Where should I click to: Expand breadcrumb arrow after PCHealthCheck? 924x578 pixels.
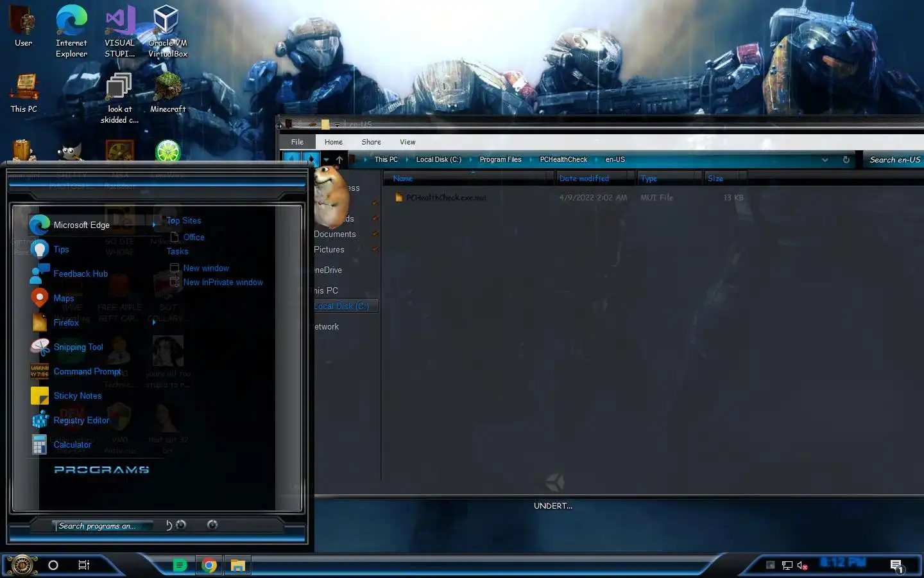595,159
